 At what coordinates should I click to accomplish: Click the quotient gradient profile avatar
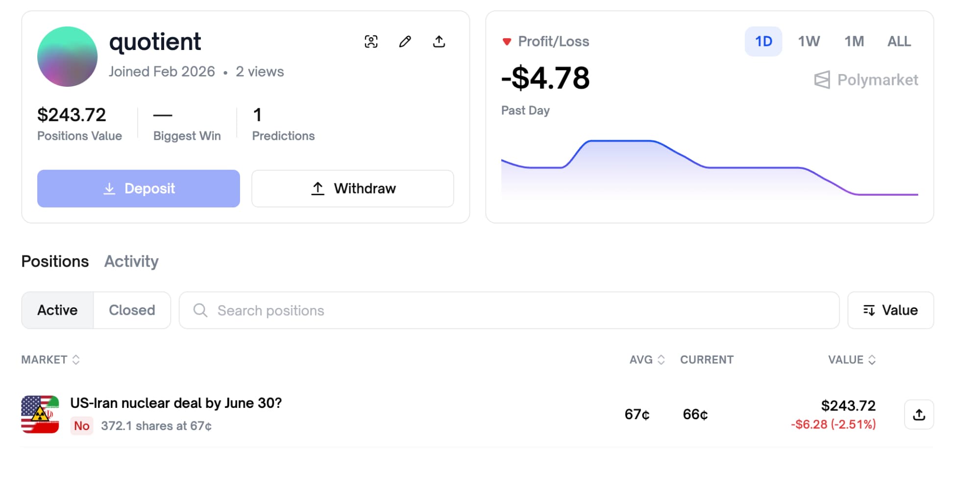[67, 57]
